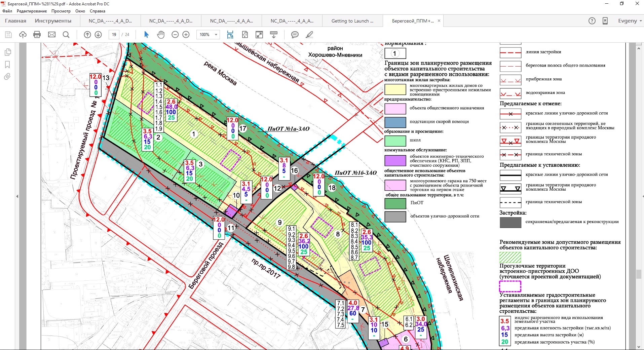Viewport: 644px width, 350px height.
Task: Click the Шелепихинская набережная label
Action: pos(450,278)
